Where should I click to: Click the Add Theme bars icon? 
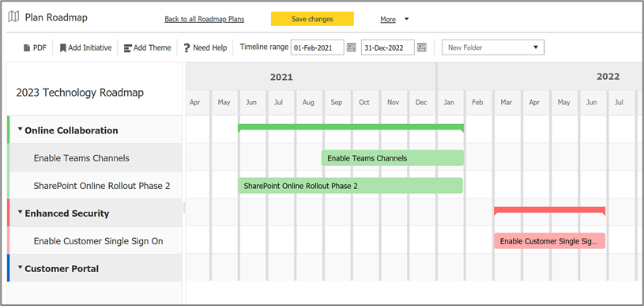(128, 48)
